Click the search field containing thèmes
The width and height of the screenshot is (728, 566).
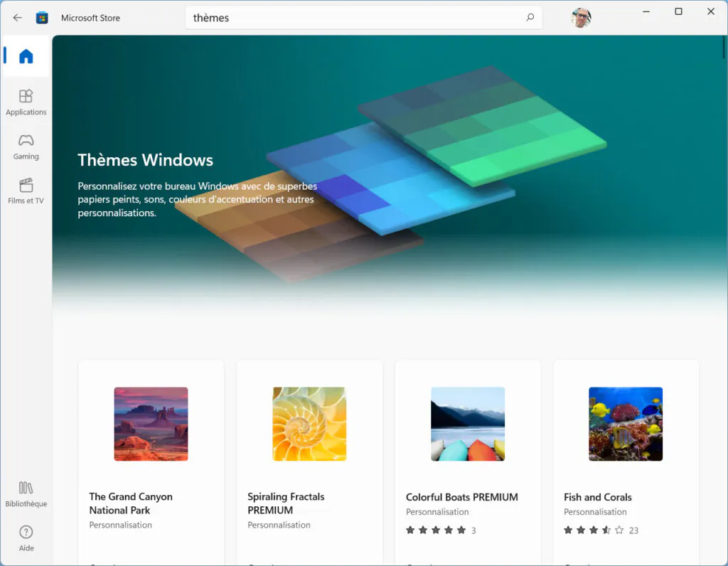click(x=363, y=18)
